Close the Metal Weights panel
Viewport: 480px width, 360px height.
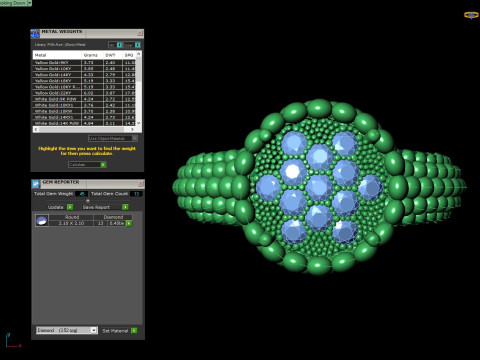point(140,33)
